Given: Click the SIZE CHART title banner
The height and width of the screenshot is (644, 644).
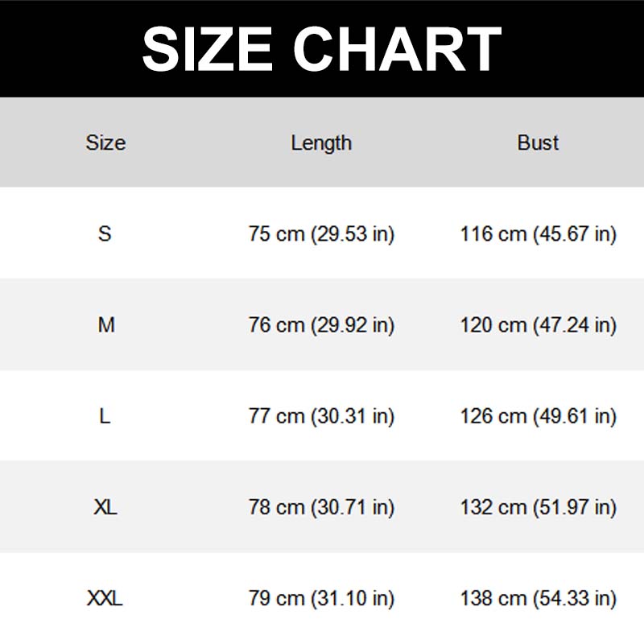Looking at the screenshot, I should pos(322,48).
